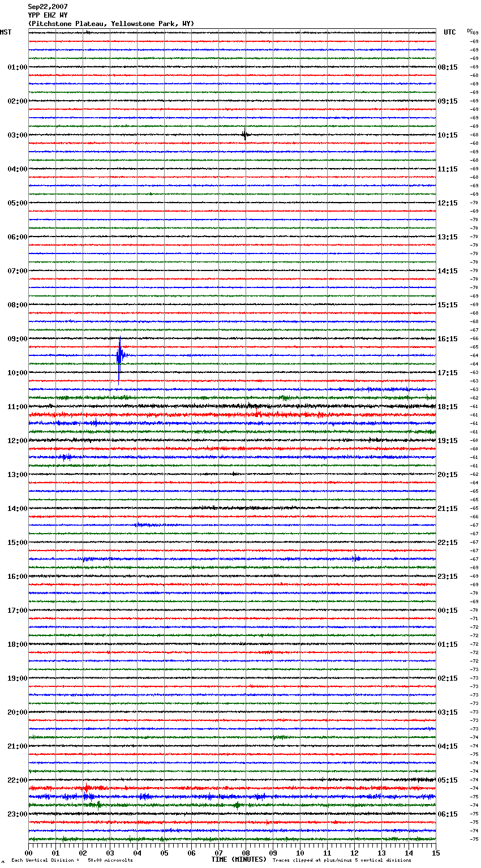
Task: Select the 03:00 MST row label
Action: click(18, 135)
